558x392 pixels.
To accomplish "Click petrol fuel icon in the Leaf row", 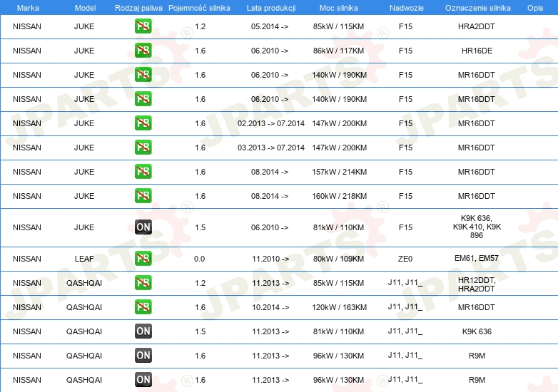I will (143, 259).
